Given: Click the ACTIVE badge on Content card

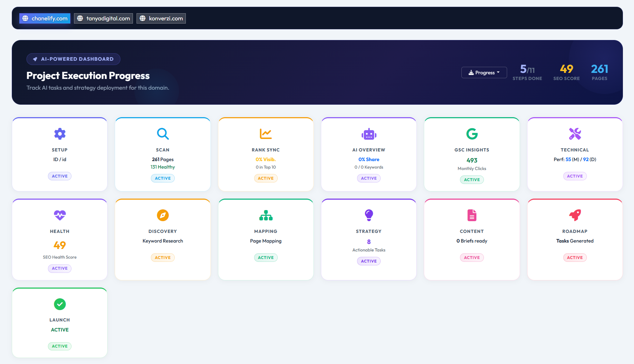Looking at the screenshot, I should [472, 258].
